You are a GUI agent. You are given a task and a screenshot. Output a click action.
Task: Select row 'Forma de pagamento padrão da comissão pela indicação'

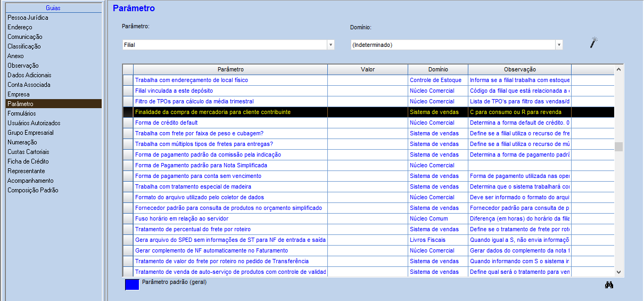pos(368,154)
